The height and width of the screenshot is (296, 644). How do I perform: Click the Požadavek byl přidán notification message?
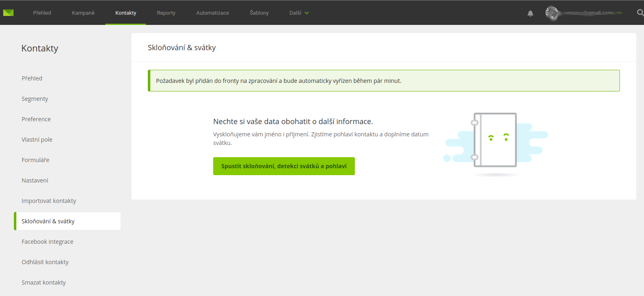[x=384, y=81]
